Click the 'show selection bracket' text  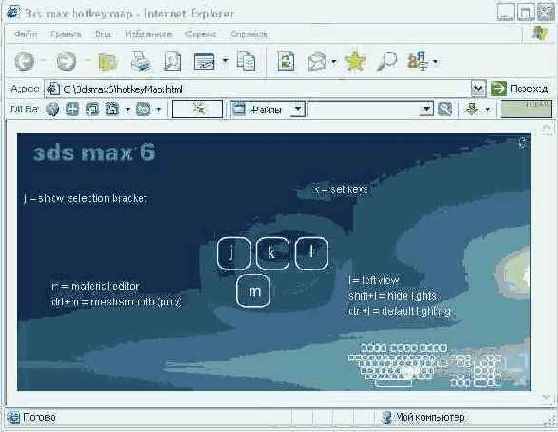point(93,198)
